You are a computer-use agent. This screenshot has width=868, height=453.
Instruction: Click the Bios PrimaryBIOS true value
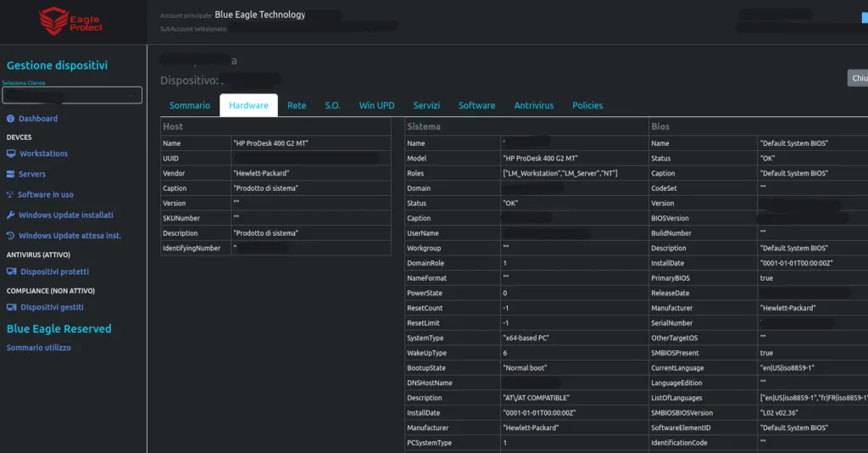click(766, 277)
